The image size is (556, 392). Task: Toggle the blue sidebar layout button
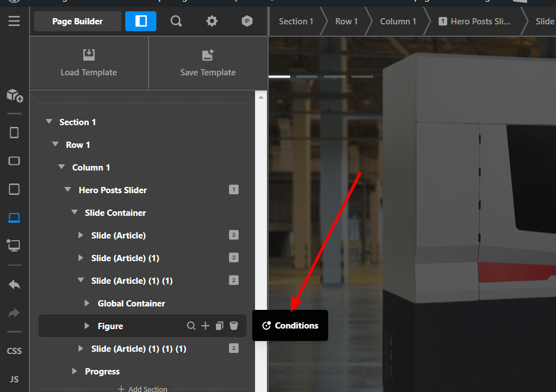[141, 22]
